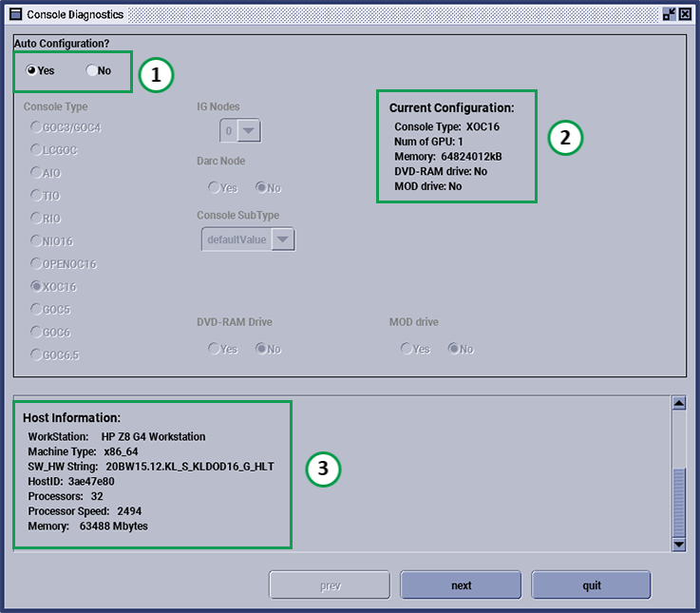This screenshot has width=700, height=613.
Task: Open the window menu icon in title bar
Action: tap(15, 14)
